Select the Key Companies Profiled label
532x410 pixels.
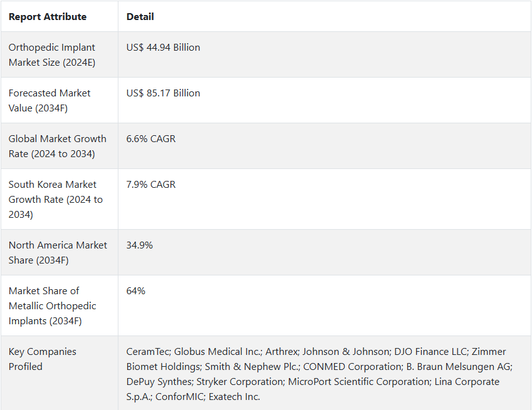click(43, 359)
